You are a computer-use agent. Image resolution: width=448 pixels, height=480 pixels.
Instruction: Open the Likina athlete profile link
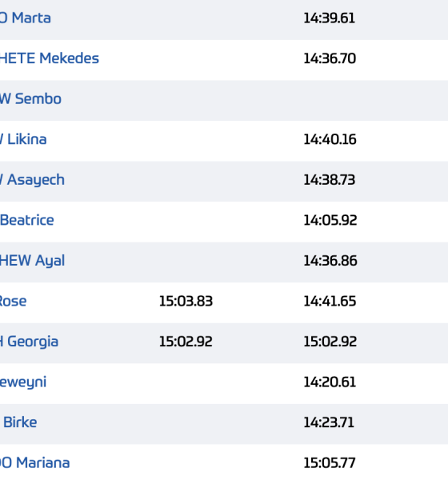[23, 139]
